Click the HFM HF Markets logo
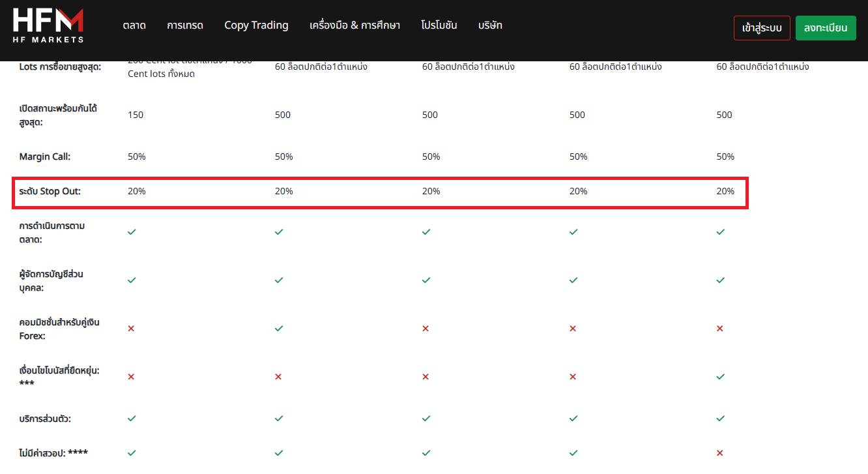The width and height of the screenshot is (868, 474). (x=48, y=26)
